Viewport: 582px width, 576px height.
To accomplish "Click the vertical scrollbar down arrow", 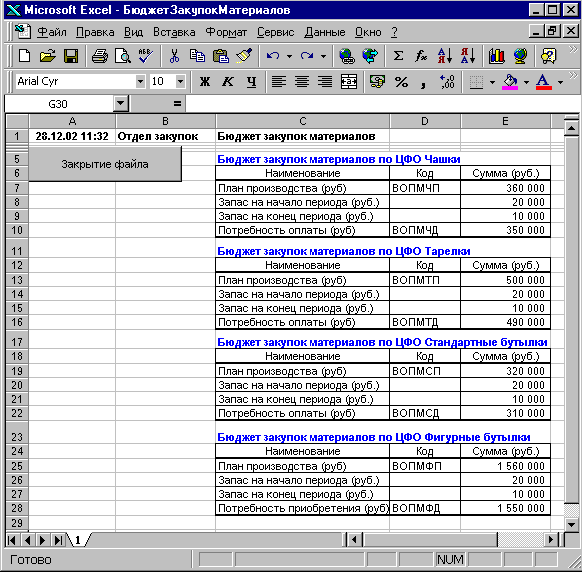I will [x=571, y=524].
